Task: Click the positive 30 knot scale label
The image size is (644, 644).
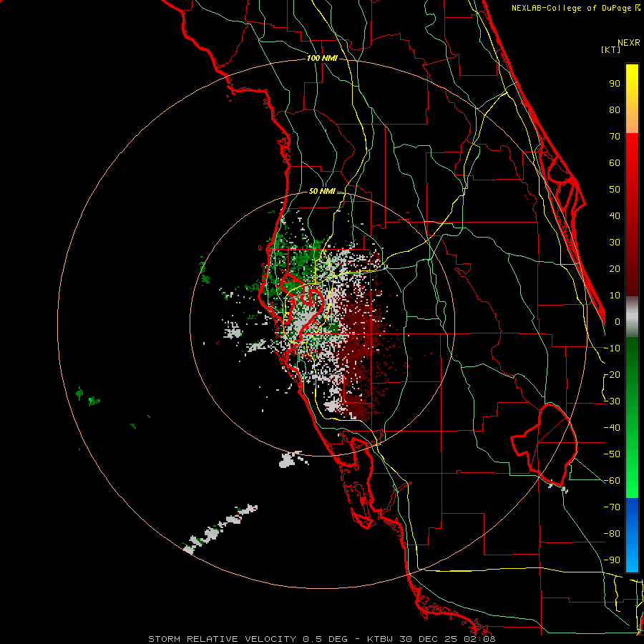Action: [x=615, y=243]
